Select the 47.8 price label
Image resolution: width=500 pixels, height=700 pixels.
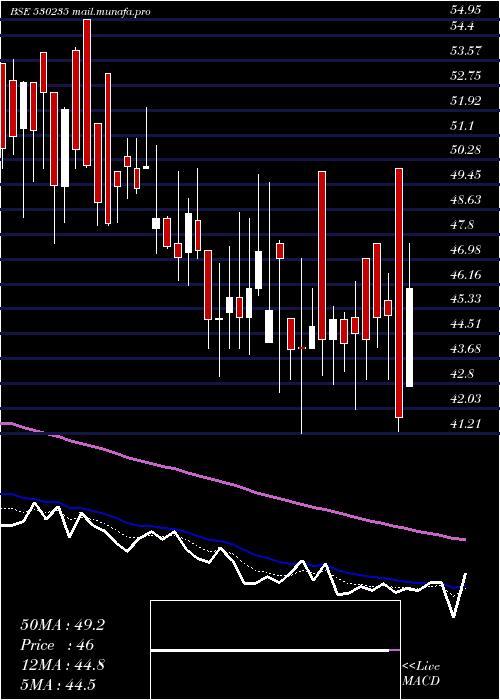point(462,225)
